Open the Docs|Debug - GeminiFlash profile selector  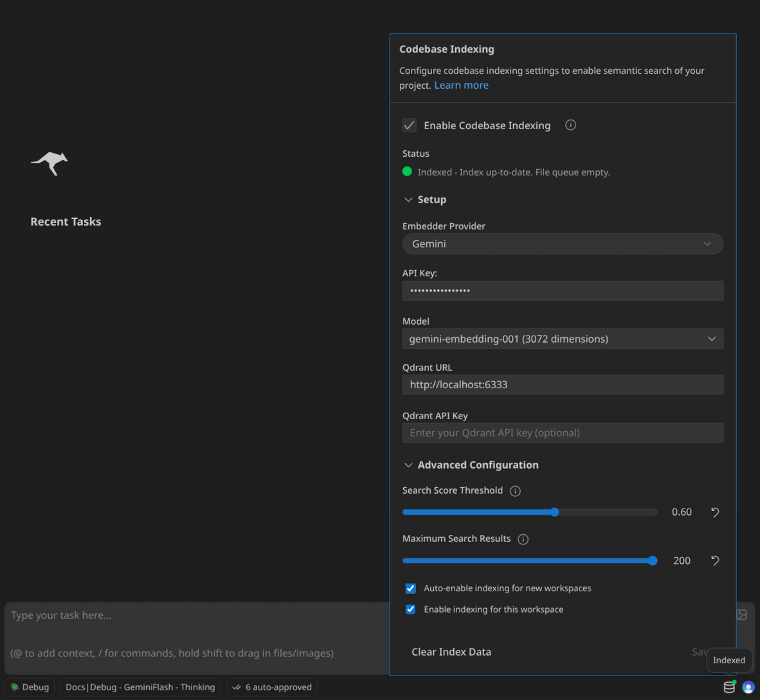coord(140,687)
